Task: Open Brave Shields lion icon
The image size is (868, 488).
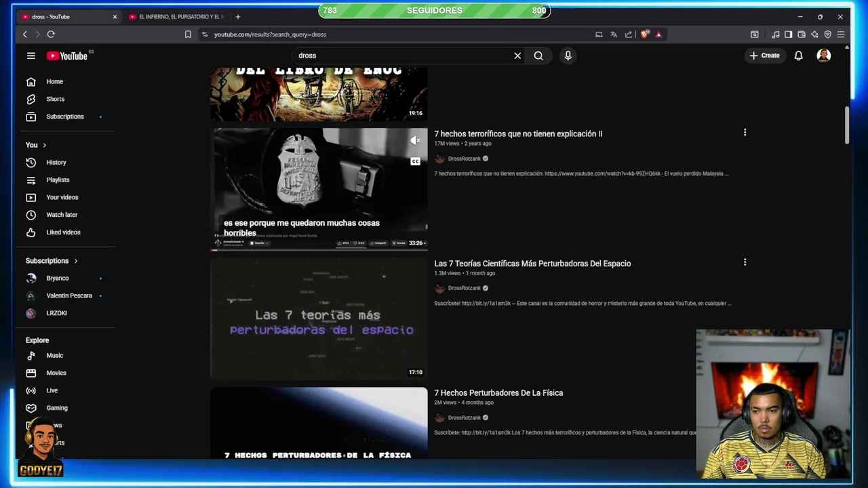Action: tap(644, 34)
